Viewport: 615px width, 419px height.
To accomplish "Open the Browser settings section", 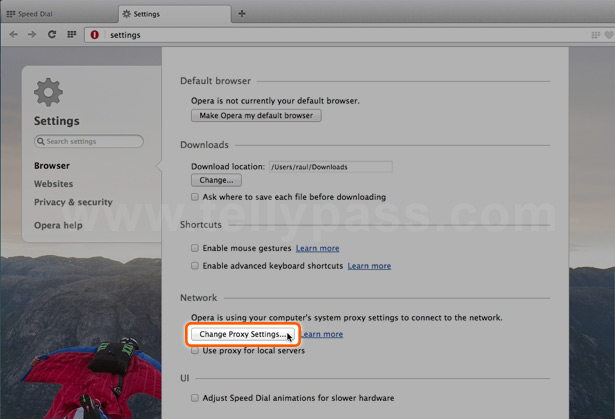I will 52,166.
